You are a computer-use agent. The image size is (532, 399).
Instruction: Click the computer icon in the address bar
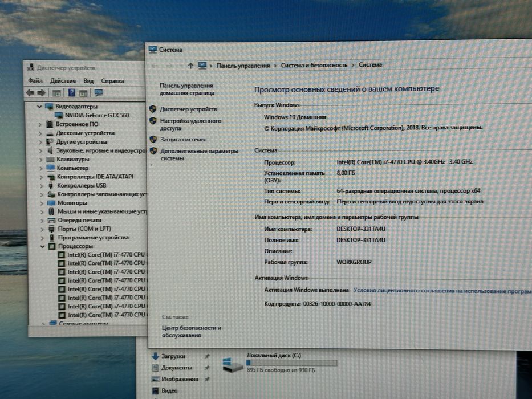coord(202,65)
